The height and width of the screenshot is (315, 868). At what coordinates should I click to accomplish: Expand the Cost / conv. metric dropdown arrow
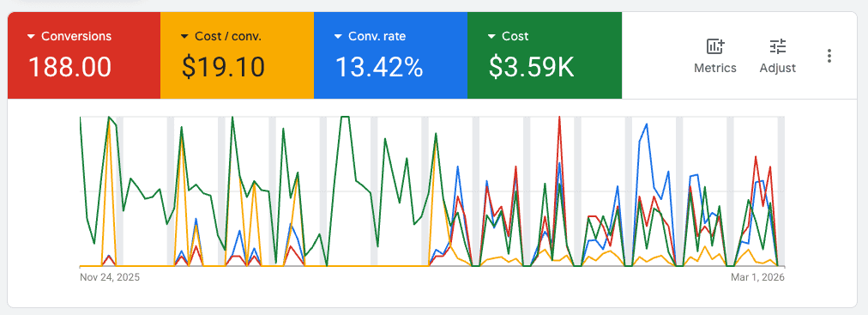click(x=185, y=37)
